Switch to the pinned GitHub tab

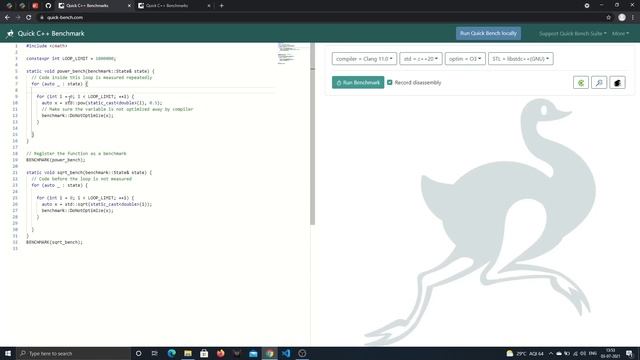(48, 6)
